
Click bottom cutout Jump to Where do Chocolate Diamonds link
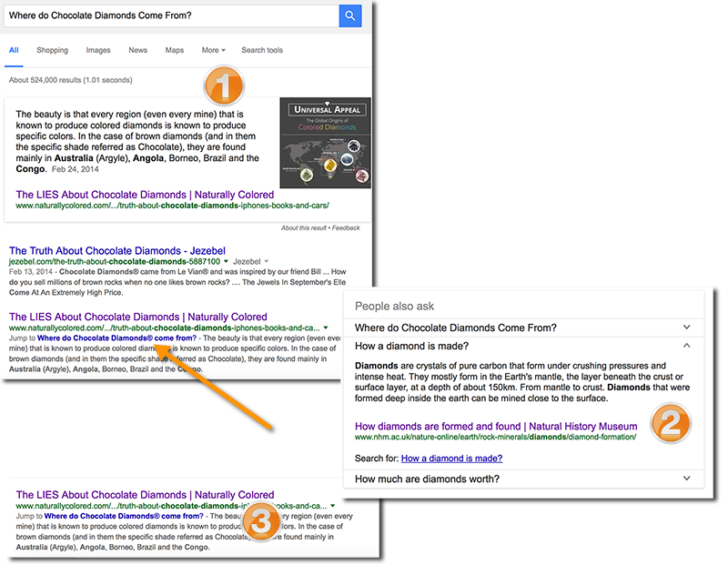[124, 516]
